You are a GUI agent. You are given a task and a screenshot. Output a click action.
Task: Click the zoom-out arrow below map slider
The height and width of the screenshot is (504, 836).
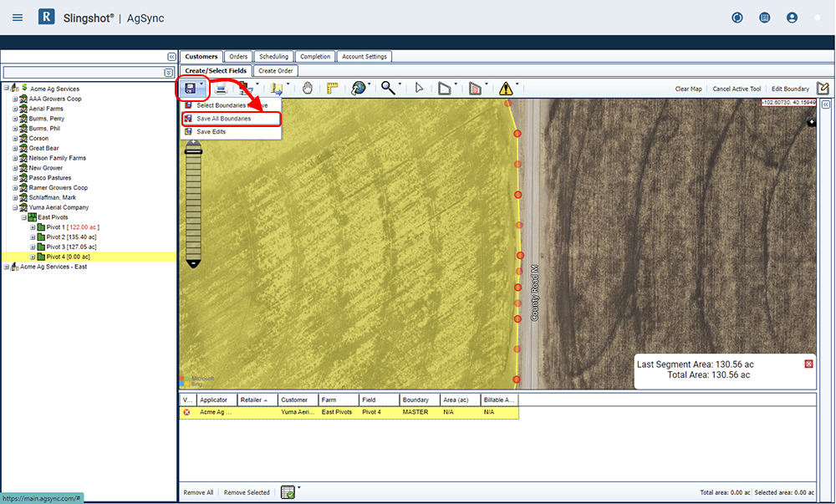click(x=194, y=264)
